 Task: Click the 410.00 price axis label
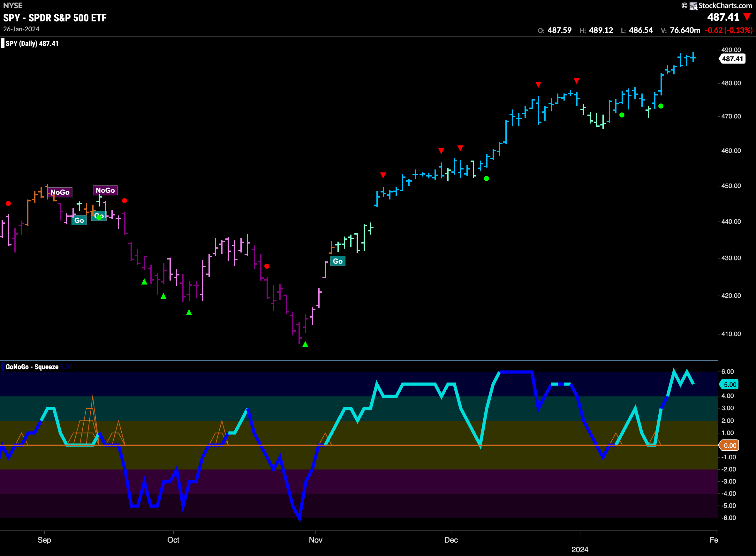[x=731, y=334]
